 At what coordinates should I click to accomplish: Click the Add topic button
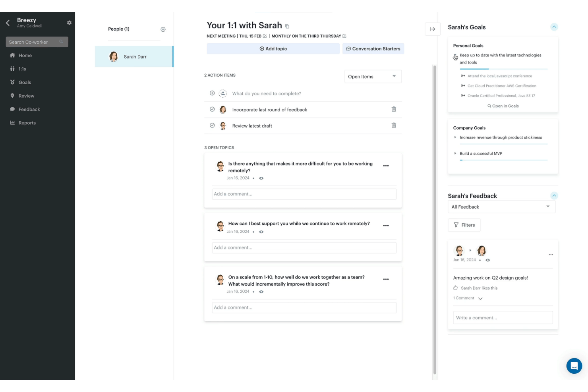[x=273, y=48]
